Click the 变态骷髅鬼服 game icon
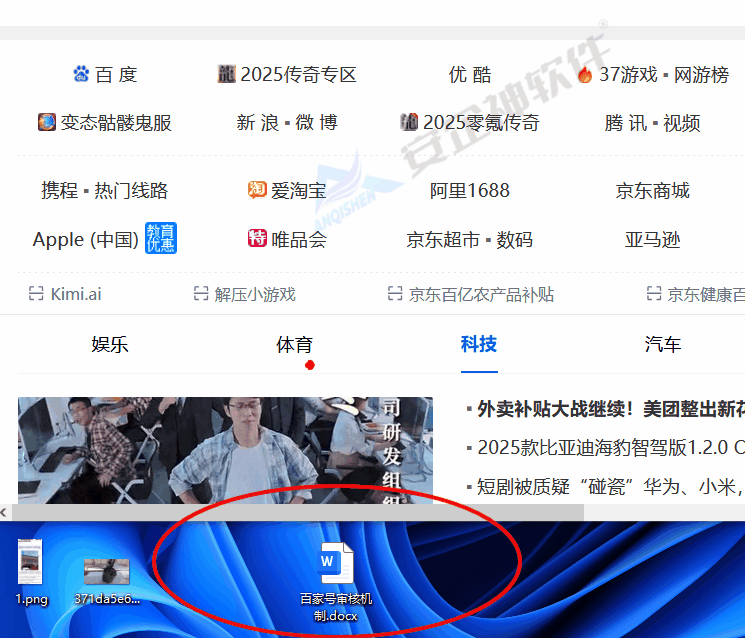This screenshot has width=745, height=638. (47, 122)
